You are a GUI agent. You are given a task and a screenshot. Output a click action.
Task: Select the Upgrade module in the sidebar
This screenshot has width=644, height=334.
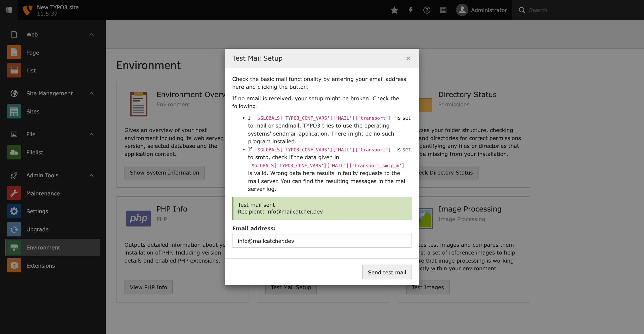(x=37, y=229)
